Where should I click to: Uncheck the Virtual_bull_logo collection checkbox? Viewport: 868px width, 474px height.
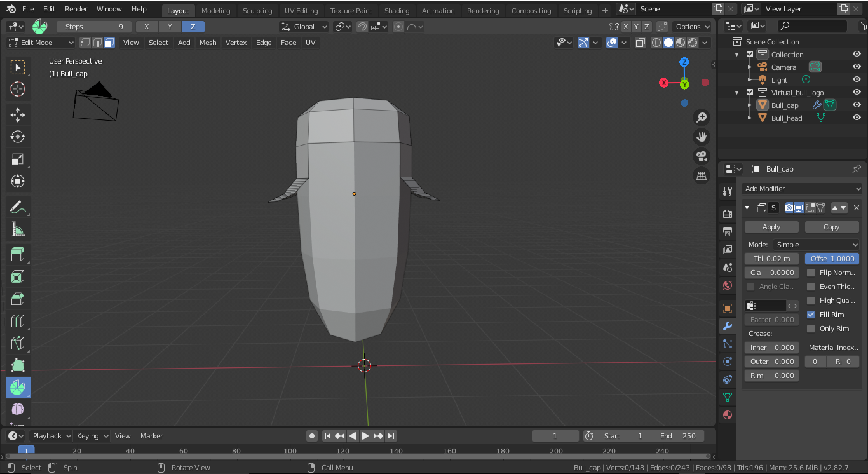(750, 93)
